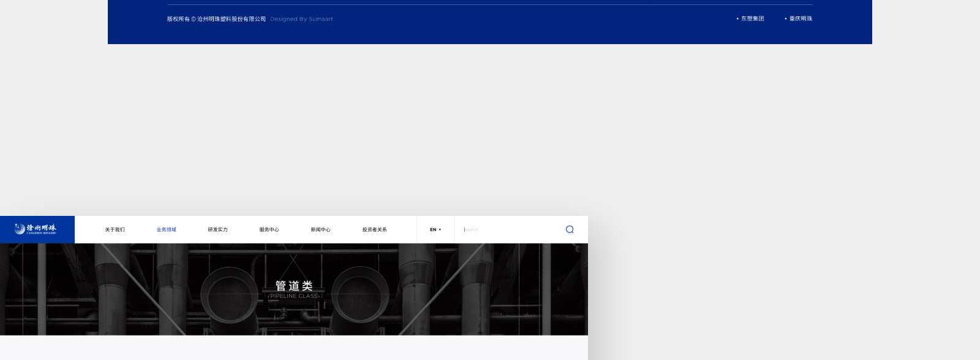
Task: Click the footer's thin divider line
Action: (x=490, y=5)
